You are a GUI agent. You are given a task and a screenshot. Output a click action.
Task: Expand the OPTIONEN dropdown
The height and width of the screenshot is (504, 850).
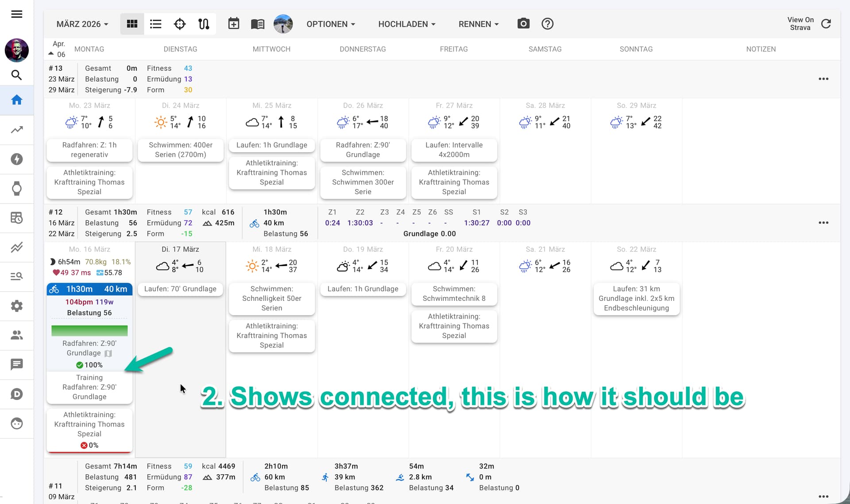point(331,24)
